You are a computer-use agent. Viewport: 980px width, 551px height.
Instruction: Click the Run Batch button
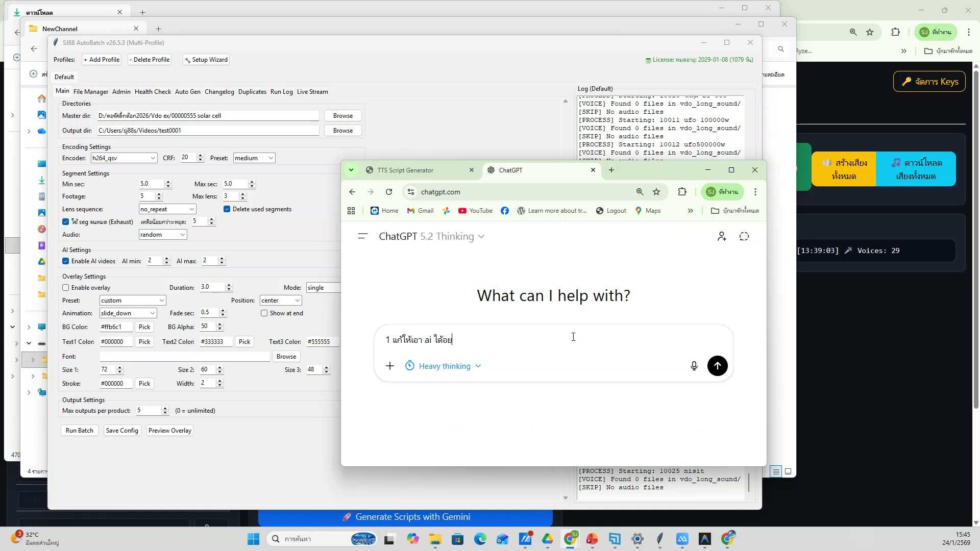[80, 431]
